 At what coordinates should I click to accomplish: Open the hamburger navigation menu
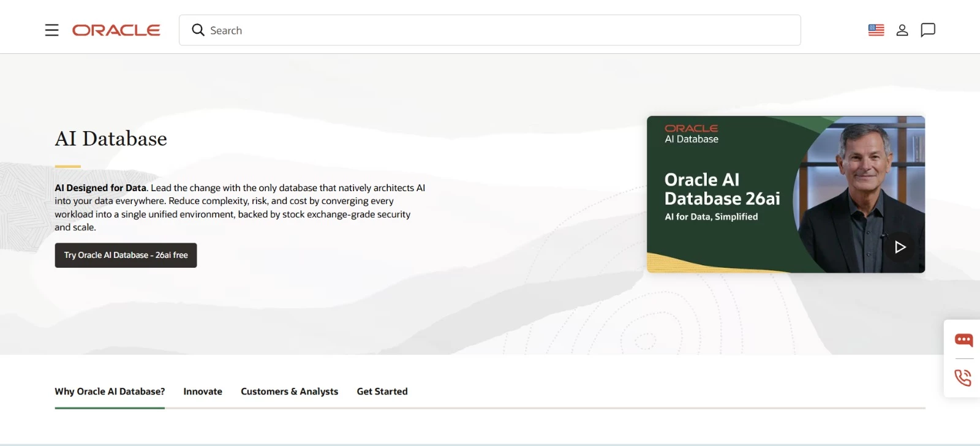tap(52, 30)
